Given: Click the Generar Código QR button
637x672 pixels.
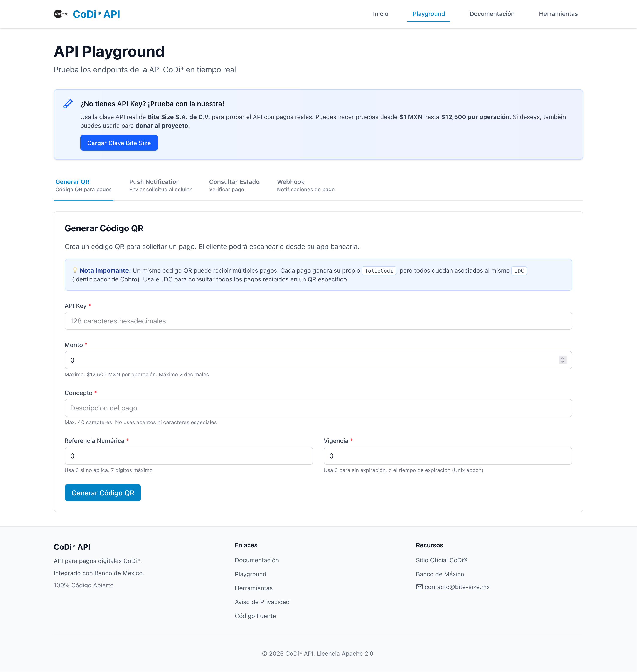Looking at the screenshot, I should point(103,492).
